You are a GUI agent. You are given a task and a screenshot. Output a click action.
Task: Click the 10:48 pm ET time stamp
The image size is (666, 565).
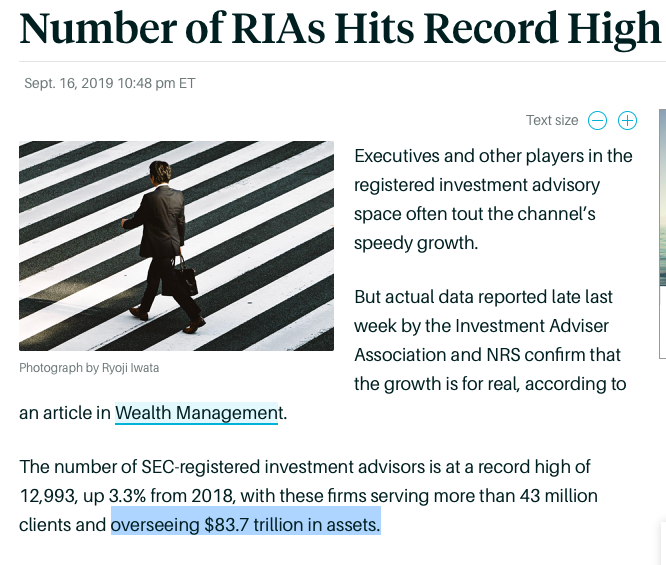point(156,83)
